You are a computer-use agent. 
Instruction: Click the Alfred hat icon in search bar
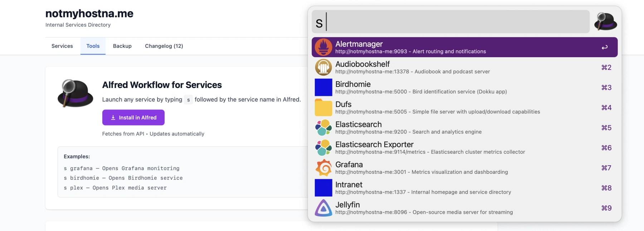tap(605, 22)
